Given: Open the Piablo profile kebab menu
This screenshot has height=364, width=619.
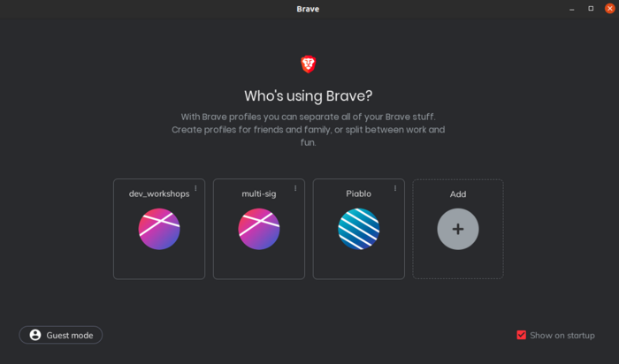Looking at the screenshot, I should click(x=395, y=188).
